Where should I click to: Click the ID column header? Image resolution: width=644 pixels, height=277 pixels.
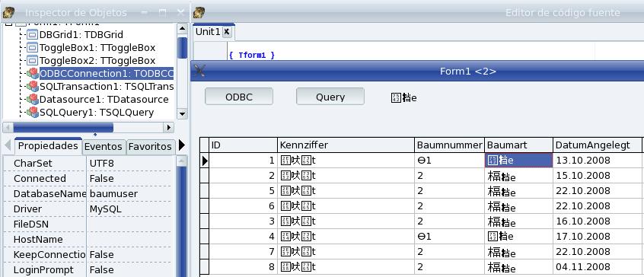pyautogui.click(x=243, y=145)
